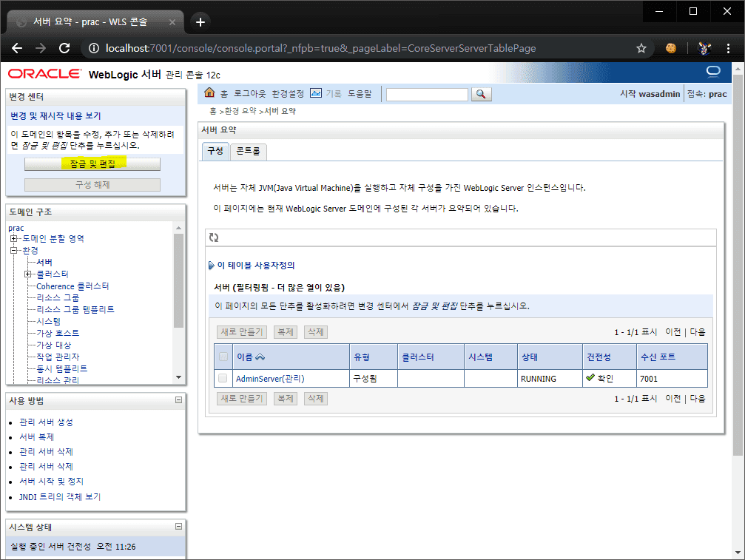
Task: Click 로그아웃 in top menu
Action: 250,94
